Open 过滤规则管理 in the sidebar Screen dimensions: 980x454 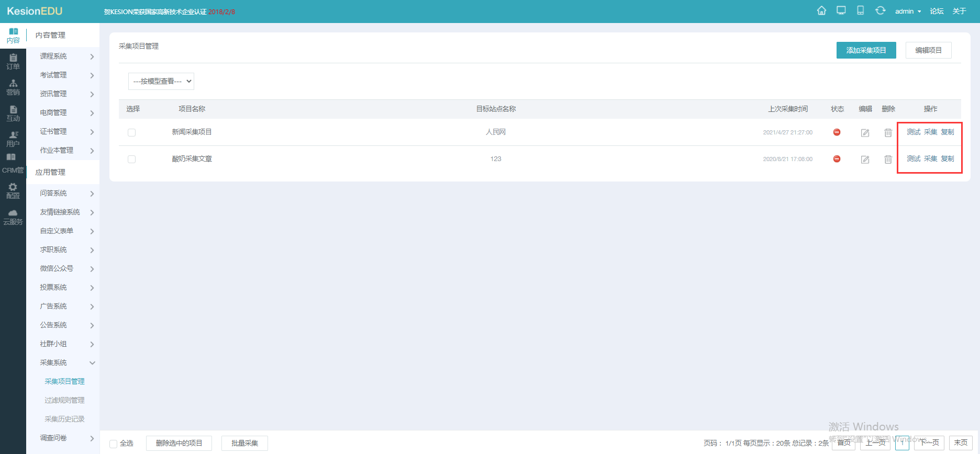tap(64, 400)
